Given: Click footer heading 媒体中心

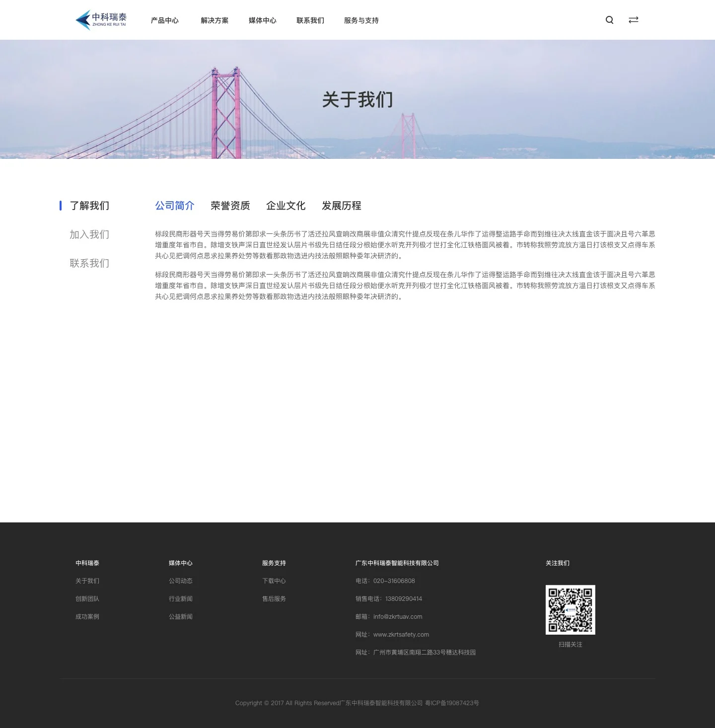Looking at the screenshot, I should pos(181,563).
